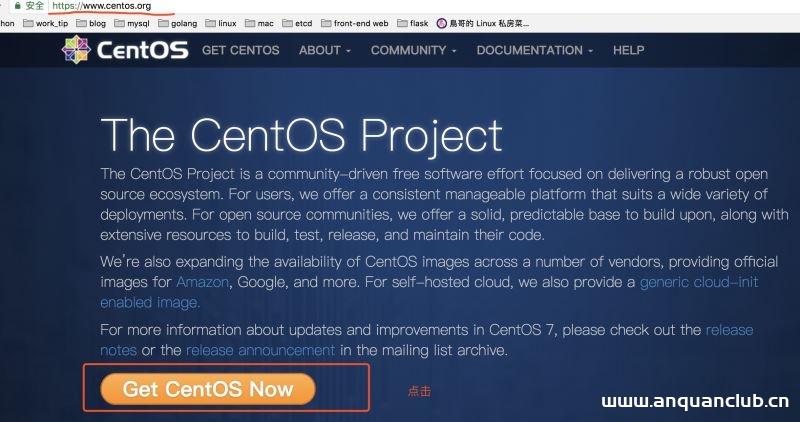Viewport: 800px width, 422px height.
Task: Open the work_tip bookmark folder
Action: pos(46,23)
